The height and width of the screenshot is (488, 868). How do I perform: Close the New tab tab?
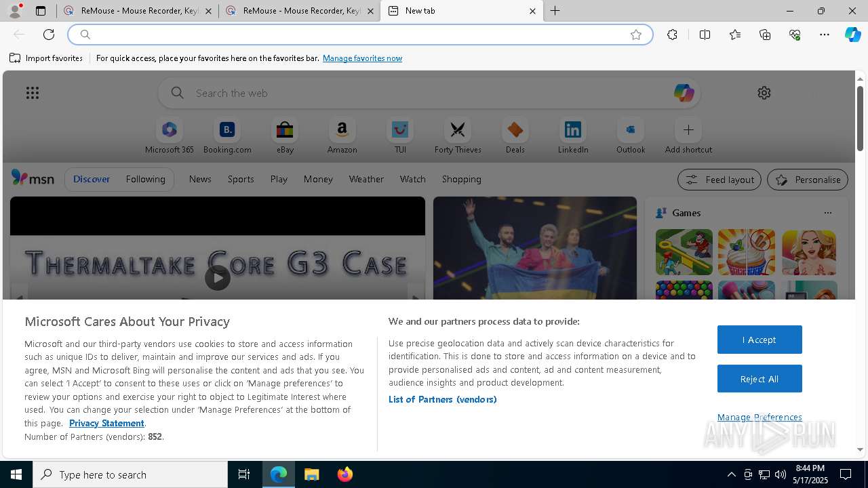pos(532,11)
